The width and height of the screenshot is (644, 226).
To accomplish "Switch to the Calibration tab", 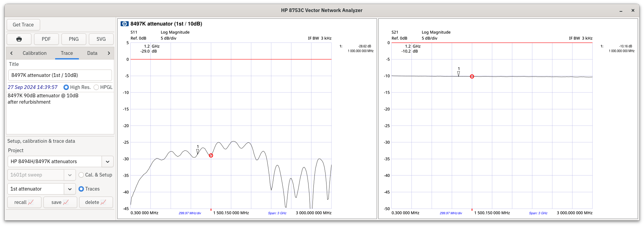I will pos(34,53).
